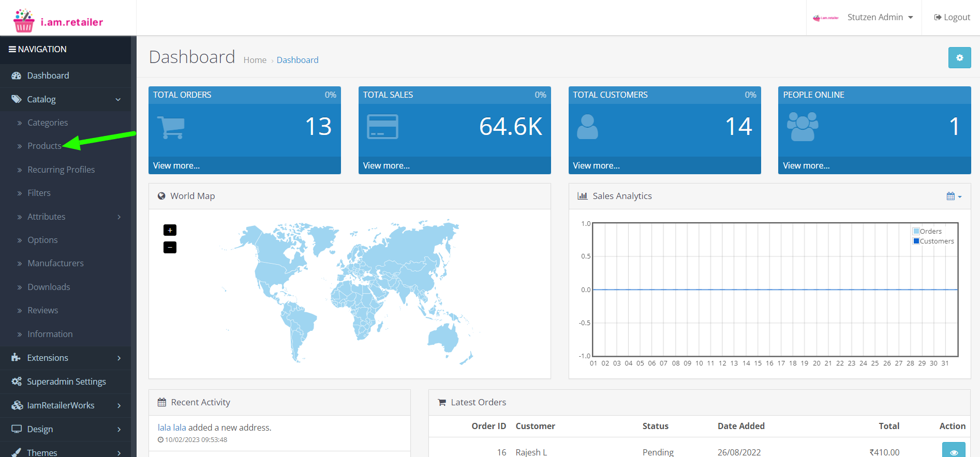Image resolution: width=980 pixels, height=457 pixels.
Task: Click the bar chart icon beside Sales Analytics
Action: [583, 196]
